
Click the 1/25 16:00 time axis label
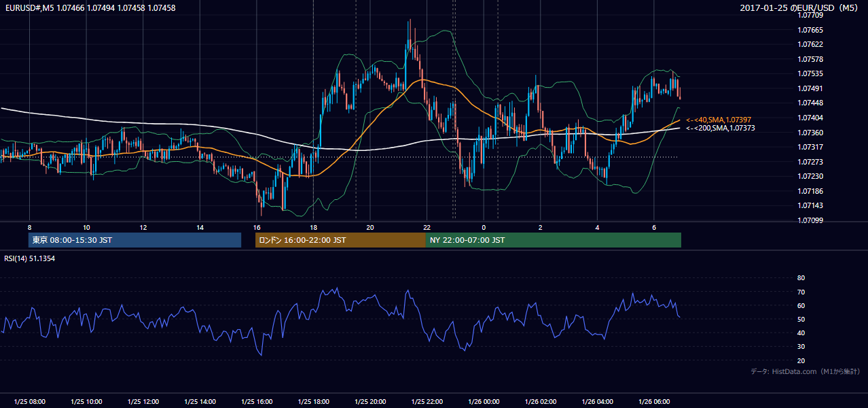[257, 402]
